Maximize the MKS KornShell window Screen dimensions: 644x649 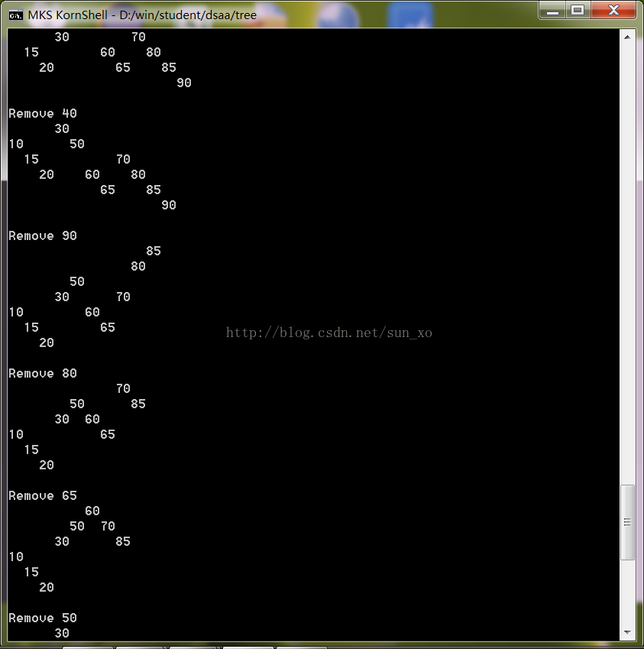click(x=578, y=11)
